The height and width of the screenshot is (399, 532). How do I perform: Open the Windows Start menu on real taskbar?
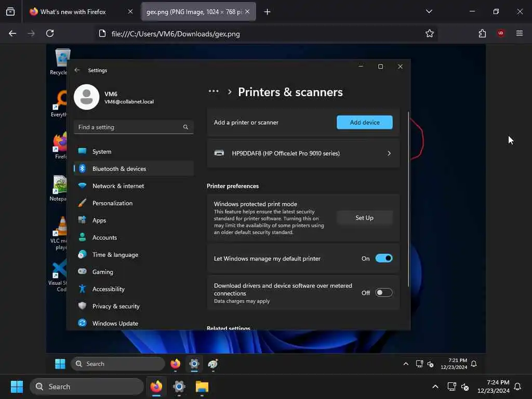[17, 387]
